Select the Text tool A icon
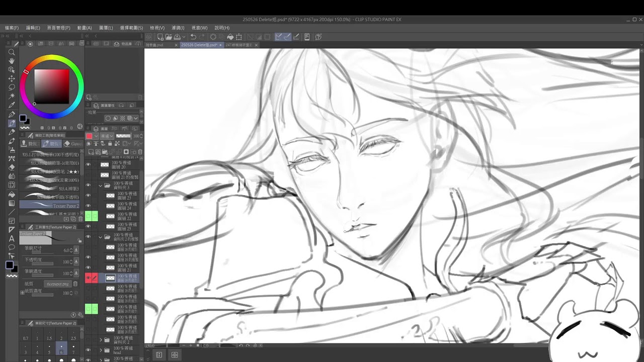 (x=12, y=238)
